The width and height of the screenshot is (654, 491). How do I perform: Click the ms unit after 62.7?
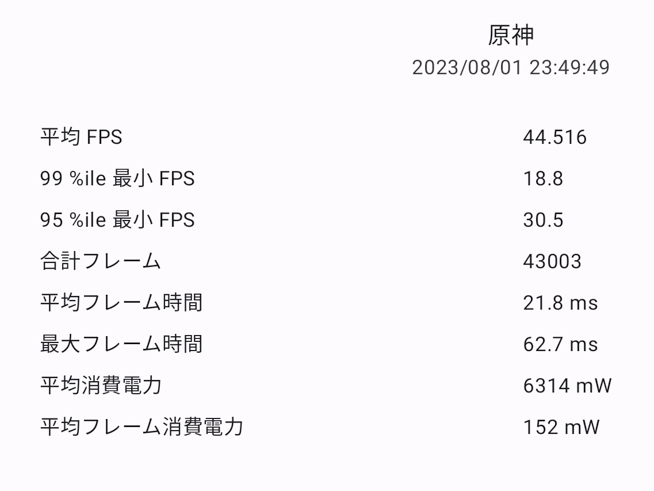click(584, 344)
